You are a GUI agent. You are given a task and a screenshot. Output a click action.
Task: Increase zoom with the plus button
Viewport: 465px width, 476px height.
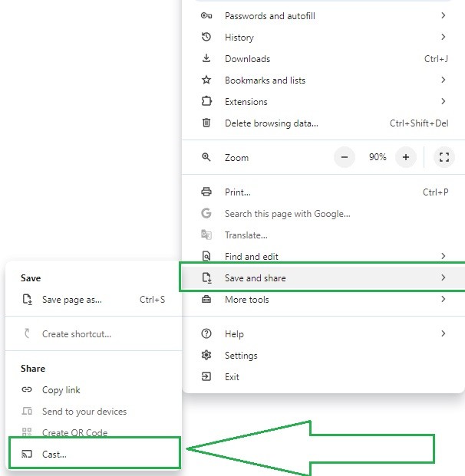tap(406, 157)
